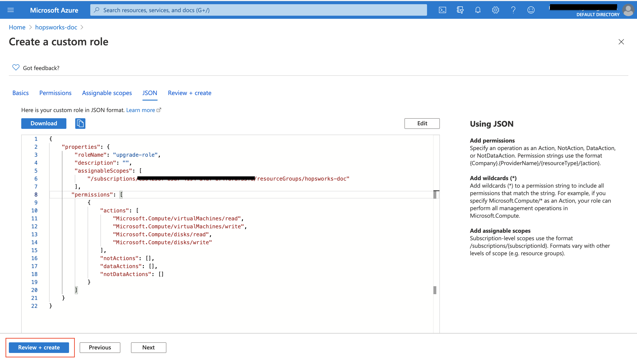Switch to the Assignable scopes tab
The image size is (637, 364).
click(x=107, y=93)
